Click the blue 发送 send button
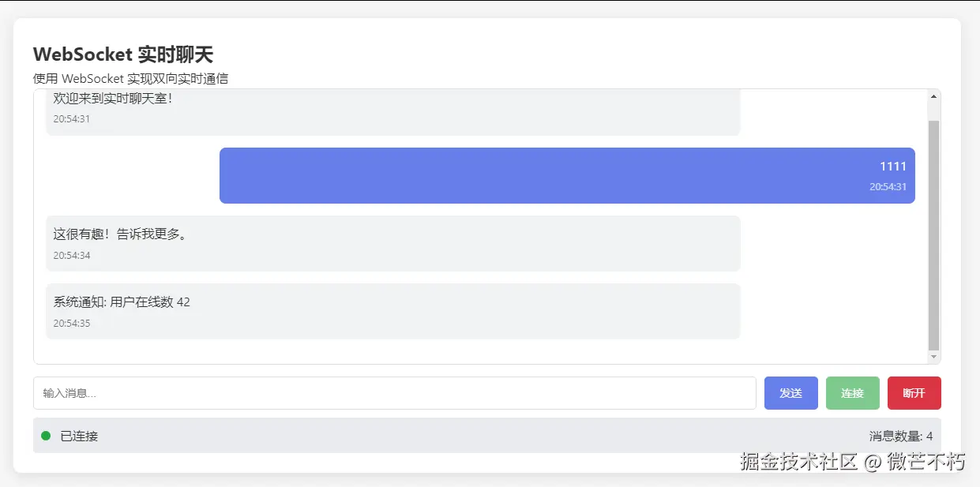The width and height of the screenshot is (980, 487). pos(790,393)
